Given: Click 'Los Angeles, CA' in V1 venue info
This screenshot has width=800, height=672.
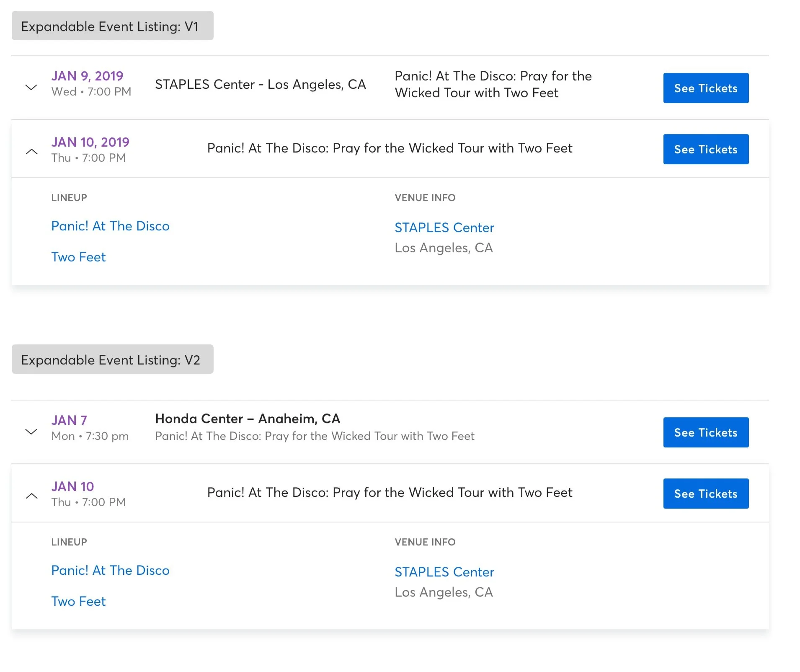Looking at the screenshot, I should [444, 248].
